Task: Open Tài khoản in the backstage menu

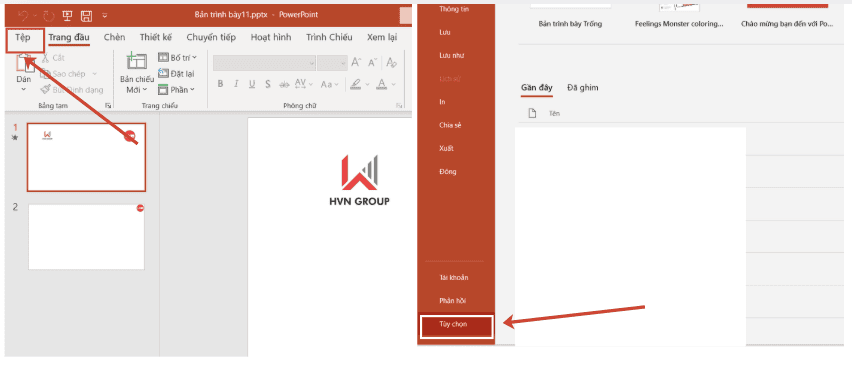Action: (454, 277)
